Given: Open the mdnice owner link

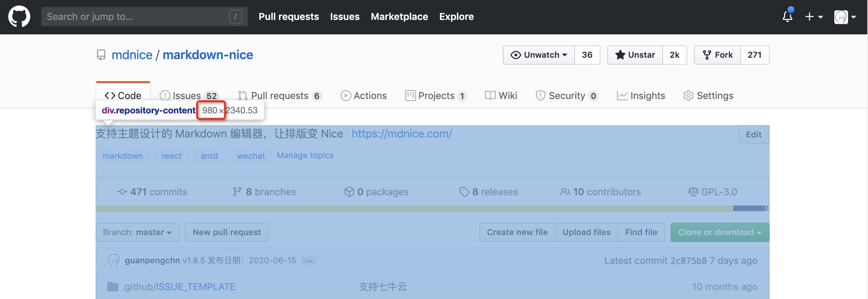Looking at the screenshot, I should pos(132,55).
